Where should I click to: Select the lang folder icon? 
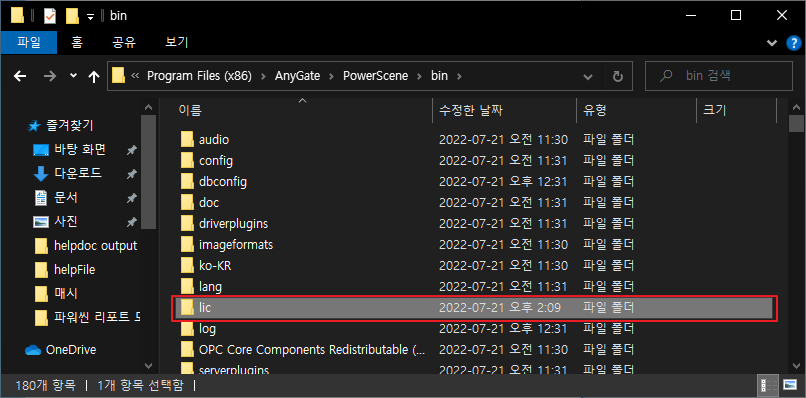(187, 286)
